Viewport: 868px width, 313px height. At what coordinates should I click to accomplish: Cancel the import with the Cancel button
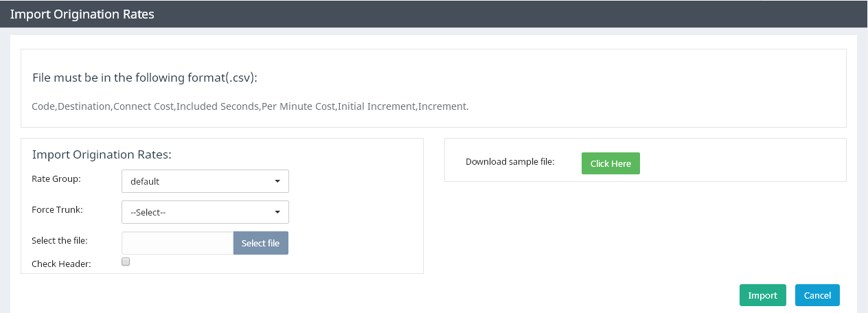(x=817, y=295)
